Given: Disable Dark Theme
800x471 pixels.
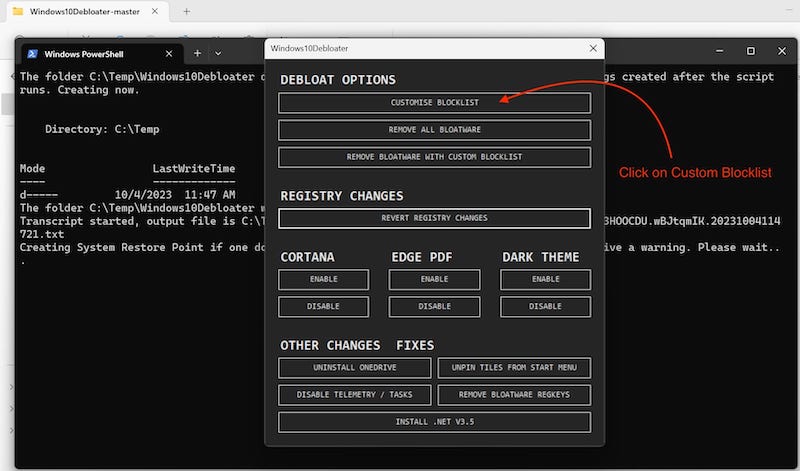Looking at the screenshot, I should [x=545, y=307].
